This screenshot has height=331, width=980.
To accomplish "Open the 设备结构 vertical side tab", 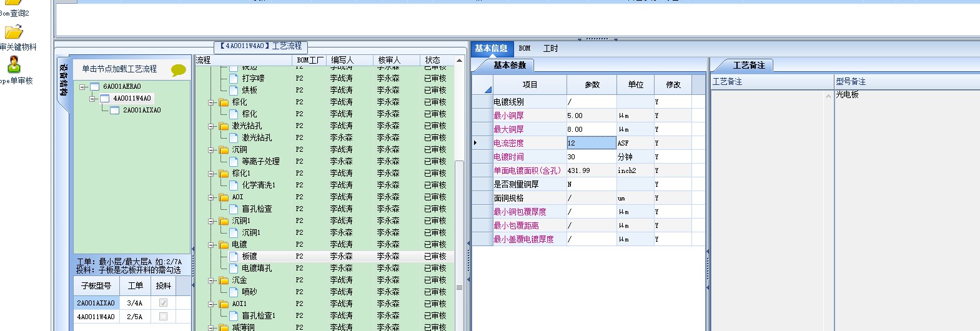I will (63, 79).
